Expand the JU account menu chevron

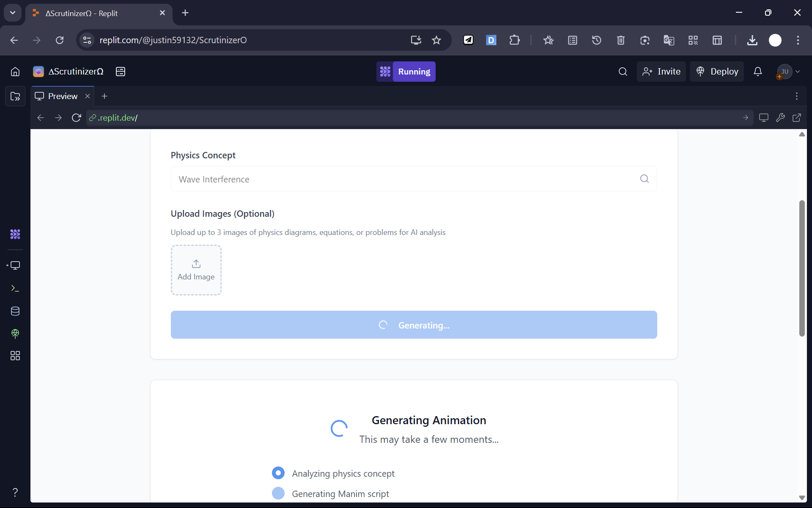pos(798,72)
